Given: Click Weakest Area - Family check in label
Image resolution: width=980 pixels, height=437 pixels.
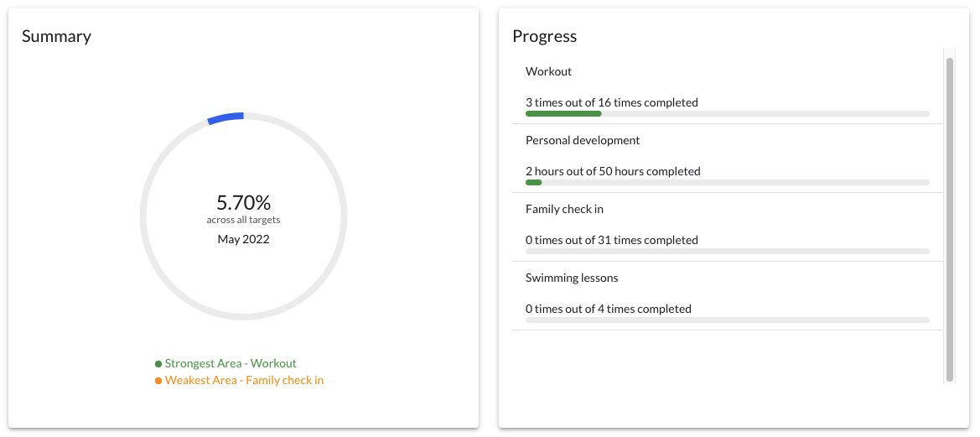Looking at the screenshot, I should coord(245,380).
